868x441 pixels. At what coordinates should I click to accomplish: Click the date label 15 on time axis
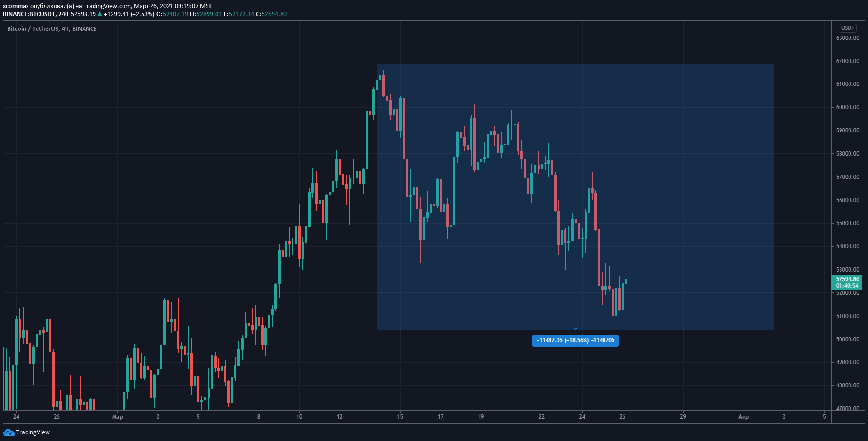coord(400,417)
